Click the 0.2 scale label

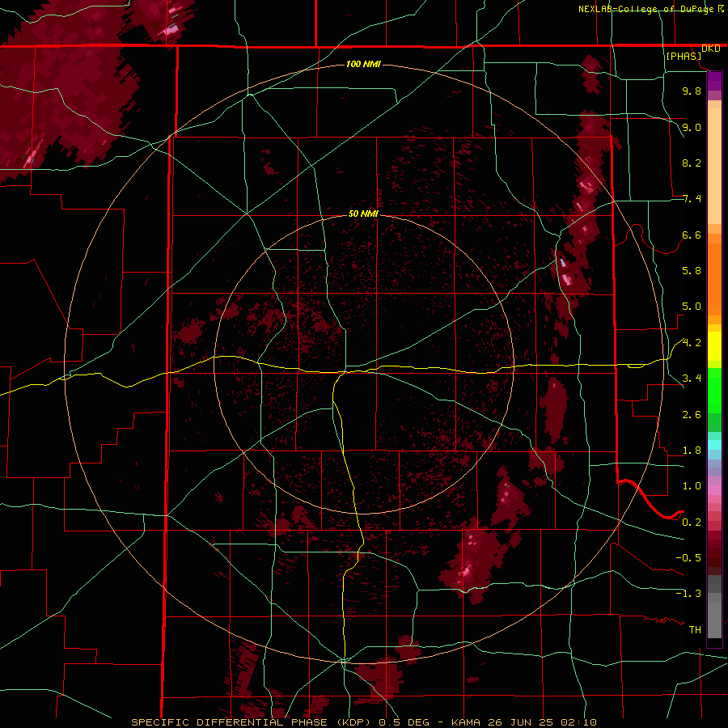[692, 523]
